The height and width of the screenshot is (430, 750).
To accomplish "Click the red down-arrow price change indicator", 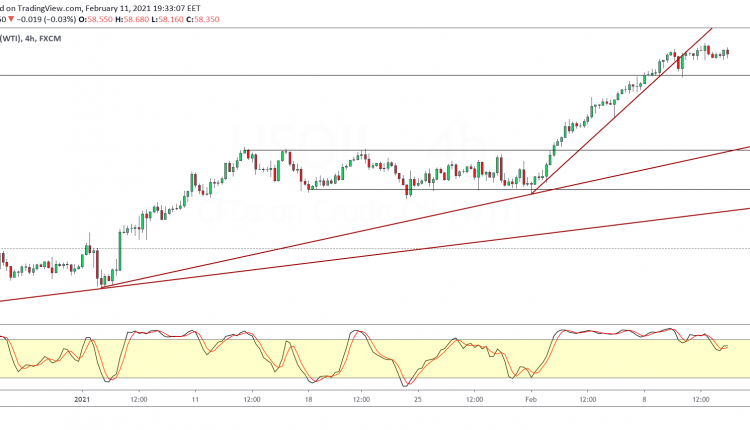I will pos(12,17).
